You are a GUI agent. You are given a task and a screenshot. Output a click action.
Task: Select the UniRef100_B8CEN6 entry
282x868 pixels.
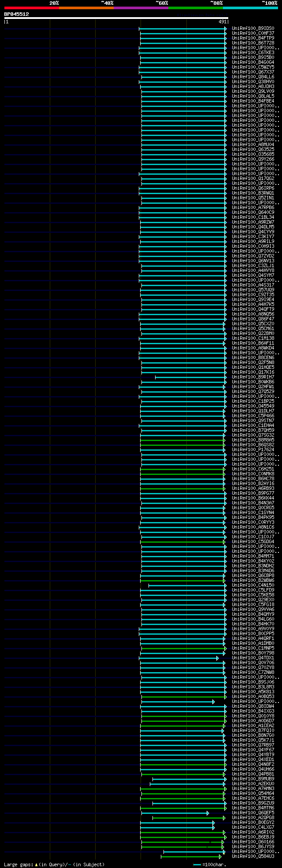click(253, 358)
